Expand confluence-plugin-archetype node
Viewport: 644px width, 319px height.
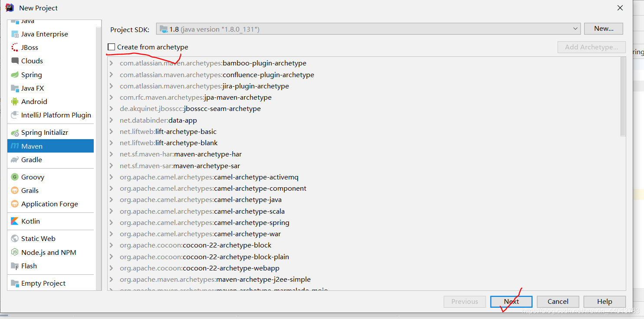pos(112,75)
